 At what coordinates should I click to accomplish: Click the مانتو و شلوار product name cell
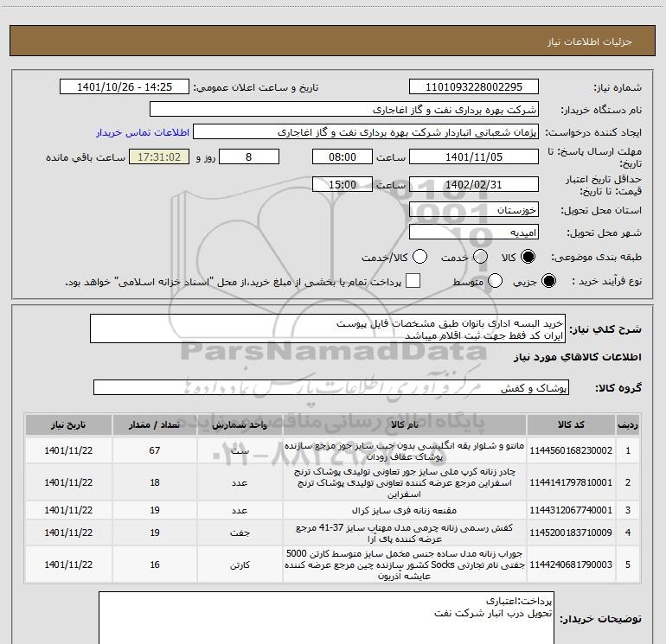(x=405, y=450)
